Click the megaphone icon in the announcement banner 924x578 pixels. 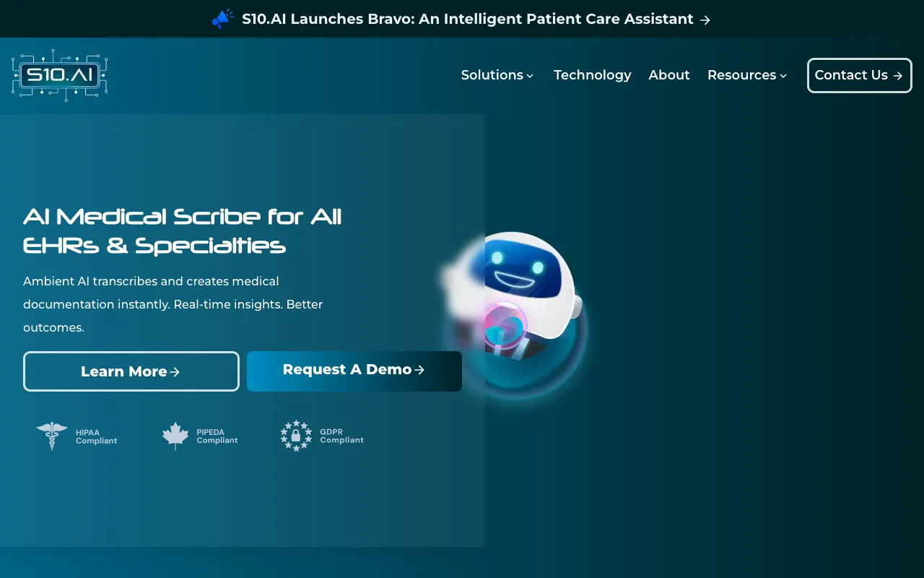coord(222,17)
